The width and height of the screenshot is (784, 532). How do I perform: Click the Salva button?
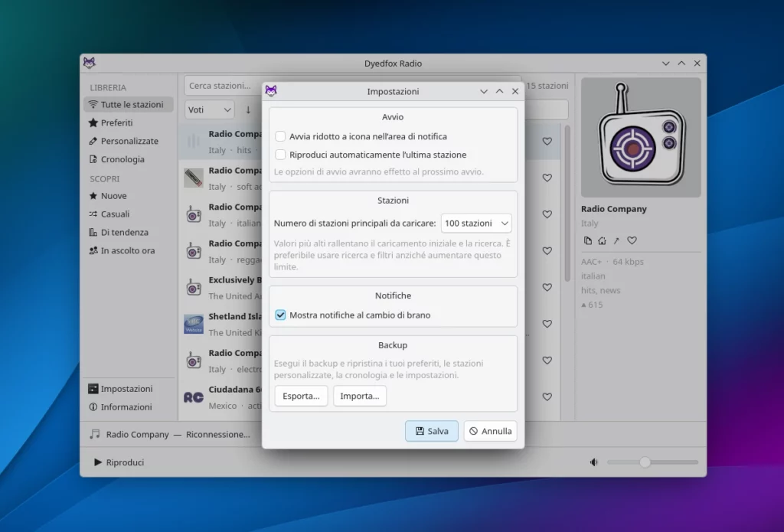pyautogui.click(x=432, y=431)
